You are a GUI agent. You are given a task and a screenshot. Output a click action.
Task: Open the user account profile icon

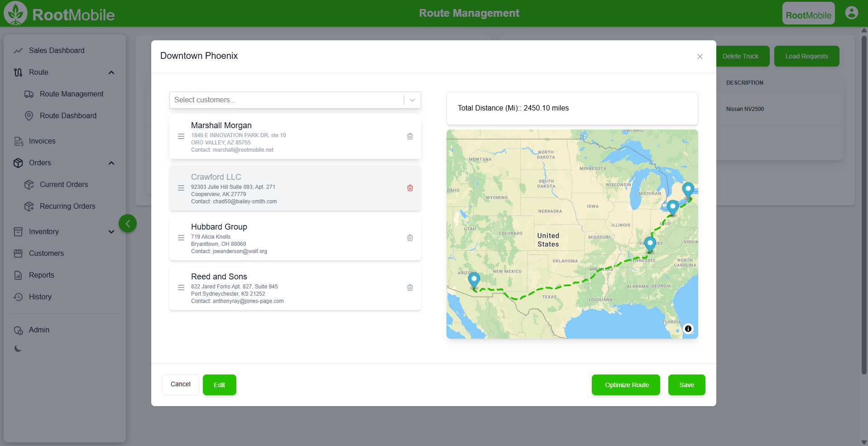click(851, 13)
